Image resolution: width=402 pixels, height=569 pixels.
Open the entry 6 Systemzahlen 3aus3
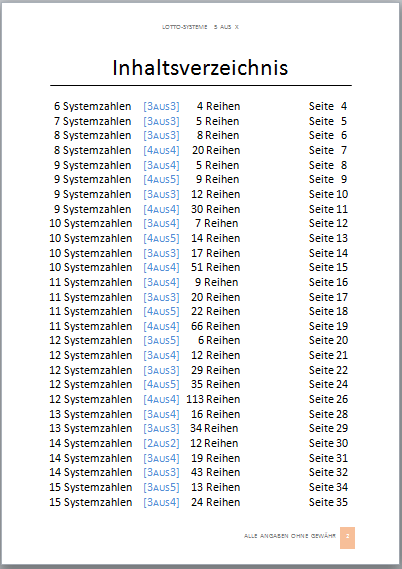pyautogui.click(x=200, y=106)
